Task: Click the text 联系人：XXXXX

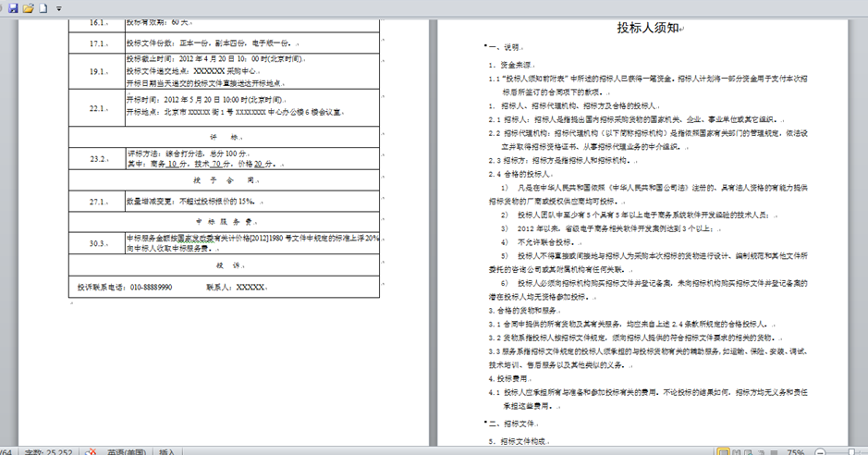Action: click(x=237, y=288)
